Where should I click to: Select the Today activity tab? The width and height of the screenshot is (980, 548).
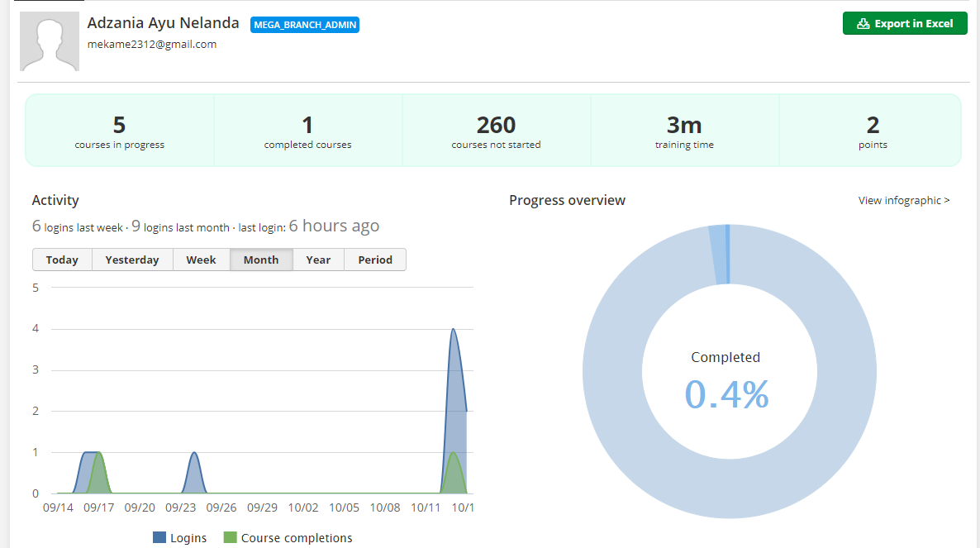pos(62,260)
